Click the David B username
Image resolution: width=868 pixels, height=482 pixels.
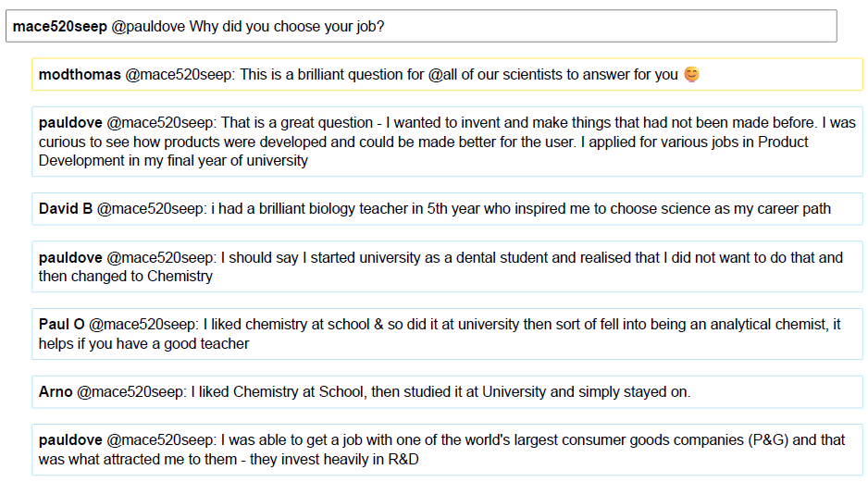[66, 209]
